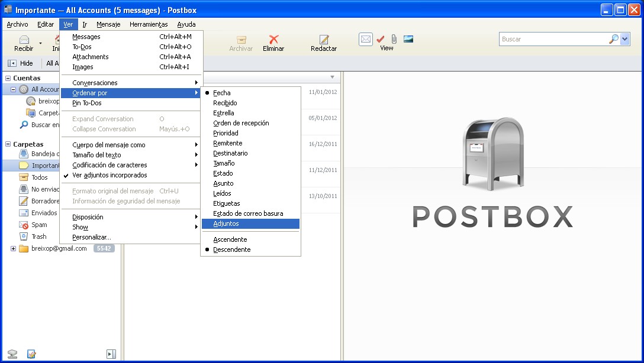
Task: Select the Fecha sort option
Action: tap(250, 93)
